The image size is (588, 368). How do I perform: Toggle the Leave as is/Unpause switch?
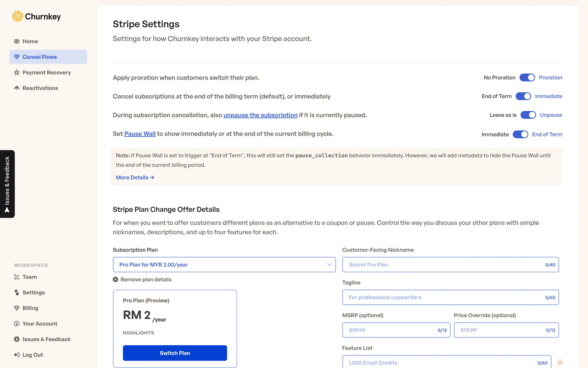tap(528, 115)
